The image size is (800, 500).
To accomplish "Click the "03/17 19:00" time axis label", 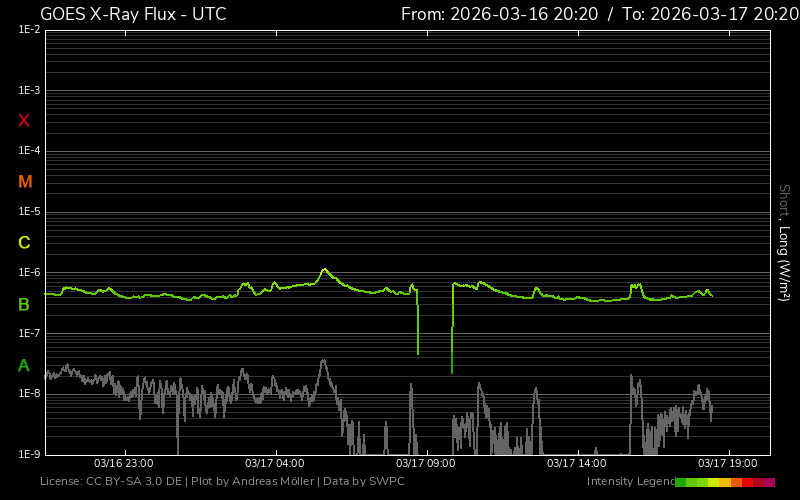I will pos(728,463).
